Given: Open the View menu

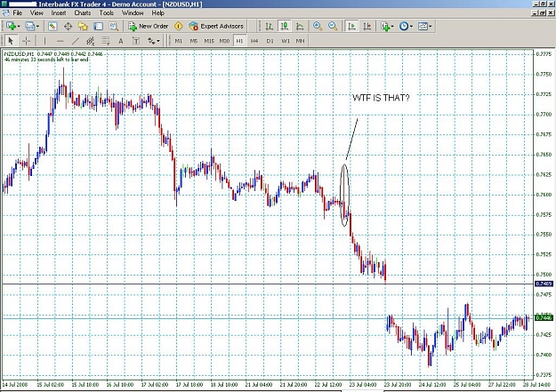Looking at the screenshot, I should [36, 13].
